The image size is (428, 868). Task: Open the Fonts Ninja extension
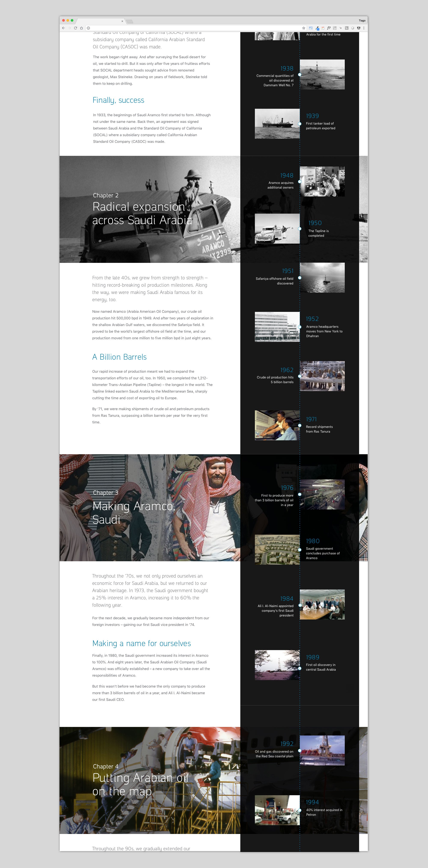pyautogui.click(x=329, y=28)
